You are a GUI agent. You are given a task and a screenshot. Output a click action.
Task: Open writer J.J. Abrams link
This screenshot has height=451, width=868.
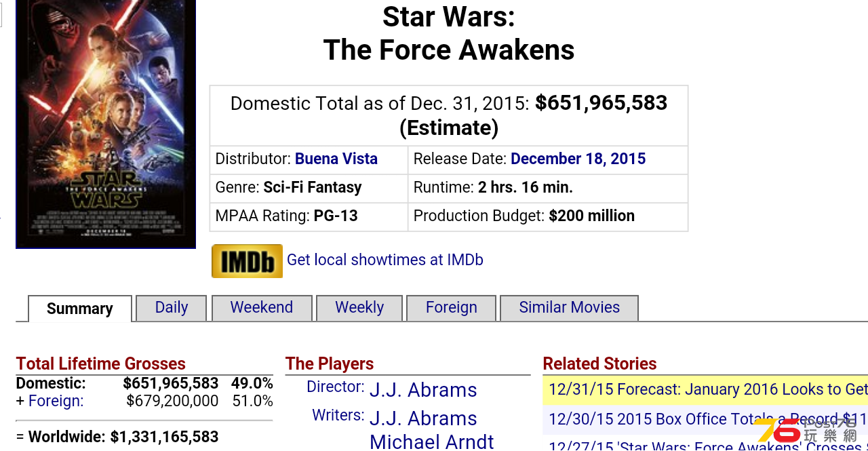(x=423, y=418)
